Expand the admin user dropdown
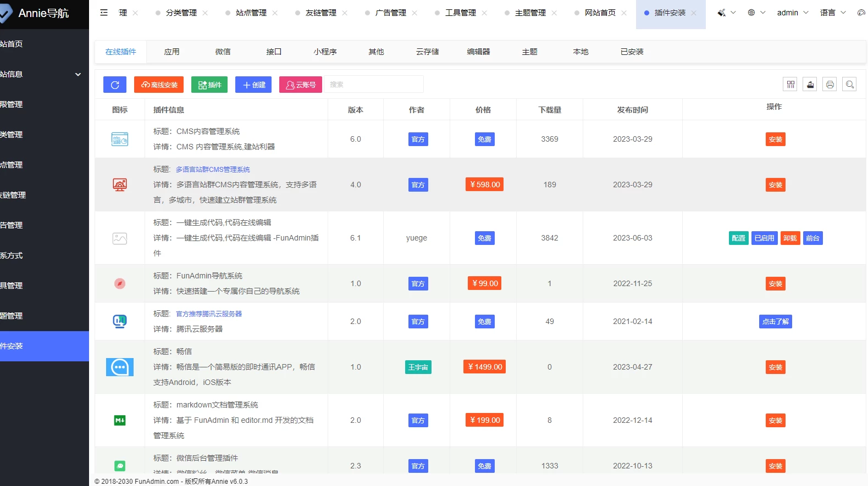Screen dimensions: 868x486 click(792, 13)
